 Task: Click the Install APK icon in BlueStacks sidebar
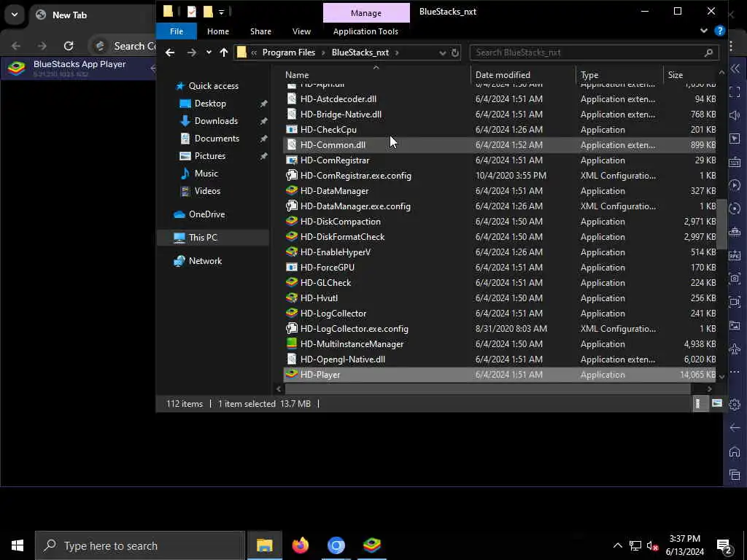click(x=735, y=255)
